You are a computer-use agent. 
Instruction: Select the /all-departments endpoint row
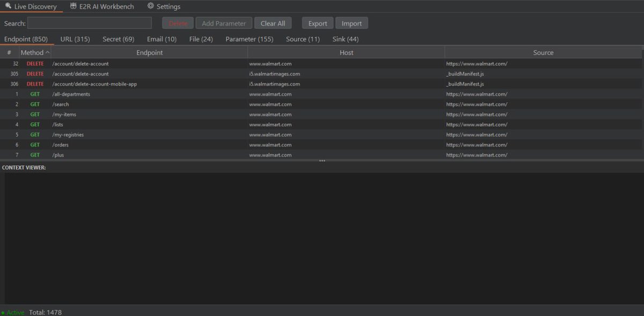[321, 94]
